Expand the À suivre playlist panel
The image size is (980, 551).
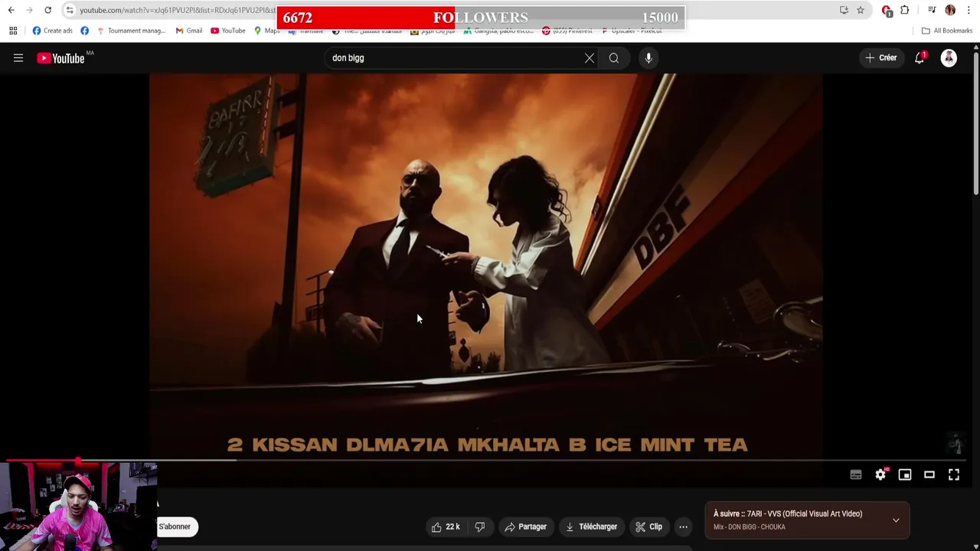pos(896,520)
